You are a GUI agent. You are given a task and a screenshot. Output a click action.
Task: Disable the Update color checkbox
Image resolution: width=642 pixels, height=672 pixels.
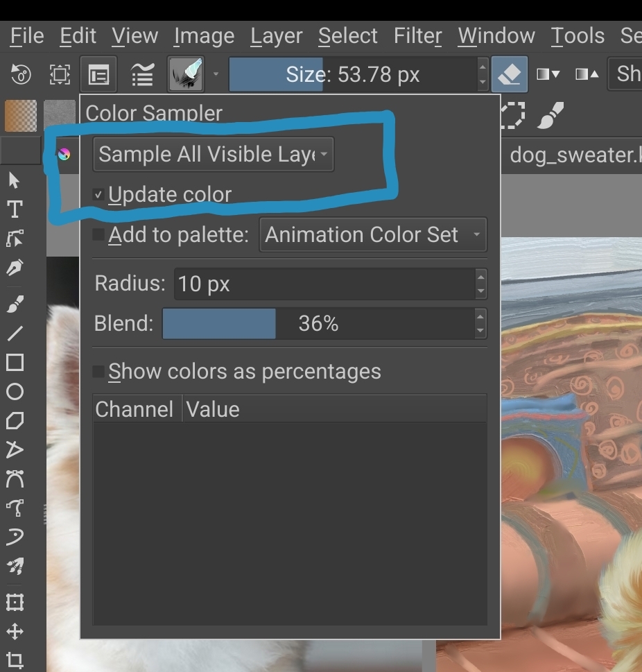pos(98,195)
